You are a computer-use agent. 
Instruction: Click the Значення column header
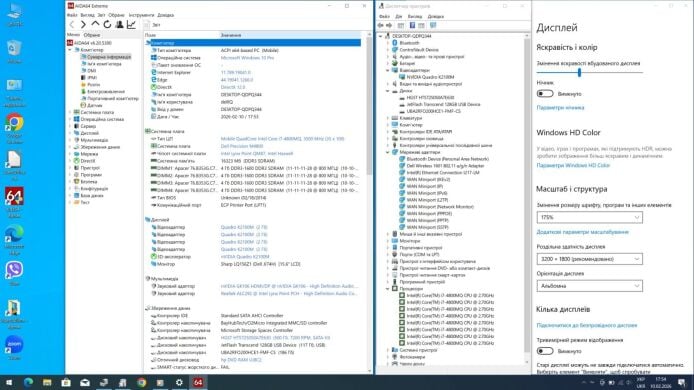[x=290, y=35]
